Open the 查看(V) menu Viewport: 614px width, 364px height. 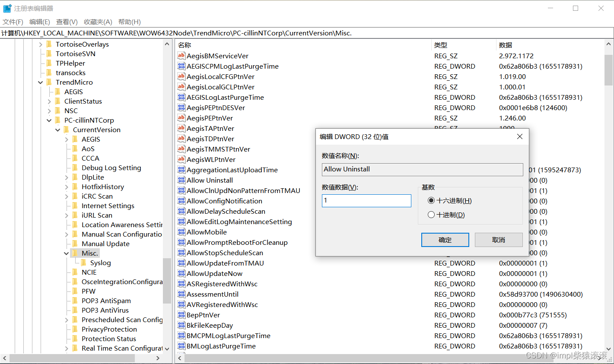67,22
